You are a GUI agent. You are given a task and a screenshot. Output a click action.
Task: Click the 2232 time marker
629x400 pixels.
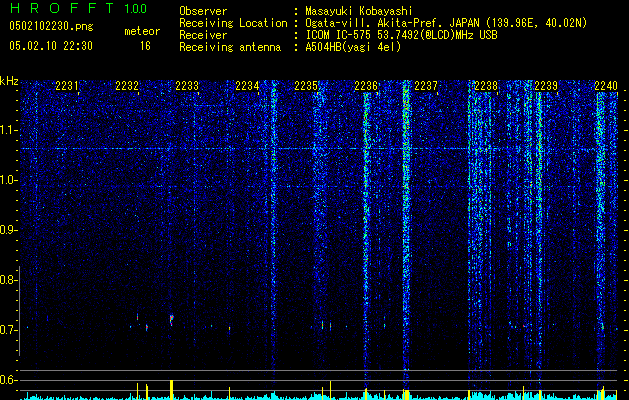click(127, 86)
